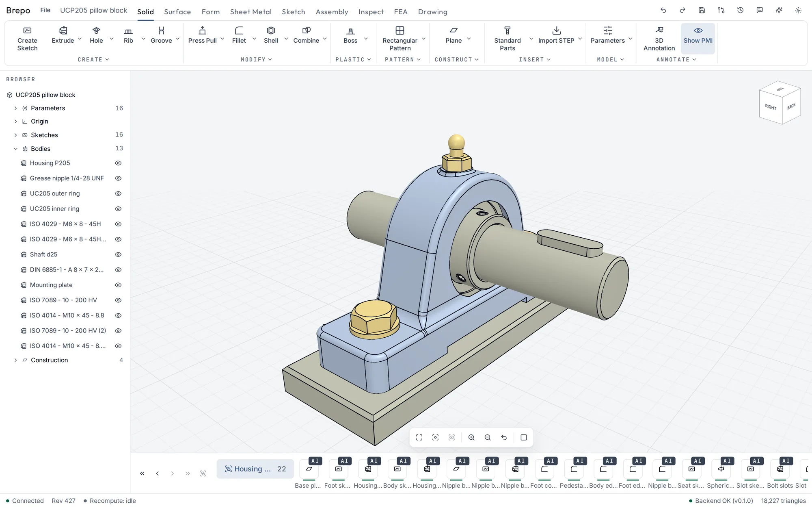
Task: Go to the FEA tab
Action: pyautogui.click(x=401, y=12)
